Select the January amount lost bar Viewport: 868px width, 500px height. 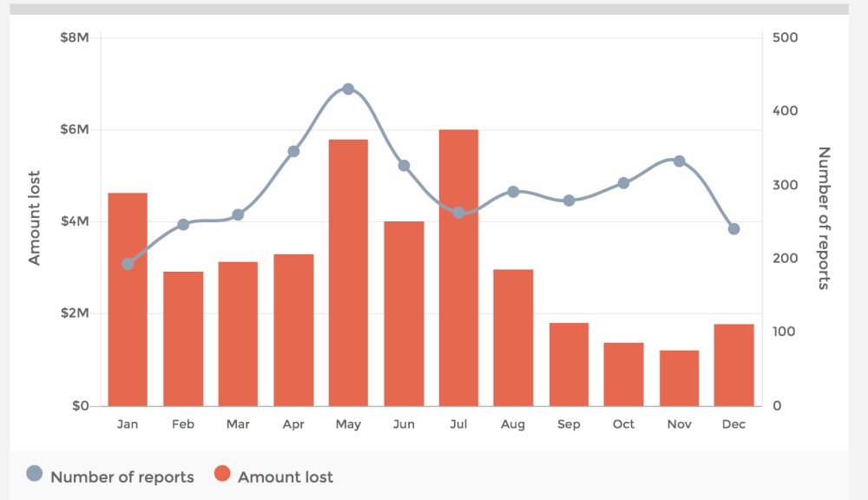128,299
